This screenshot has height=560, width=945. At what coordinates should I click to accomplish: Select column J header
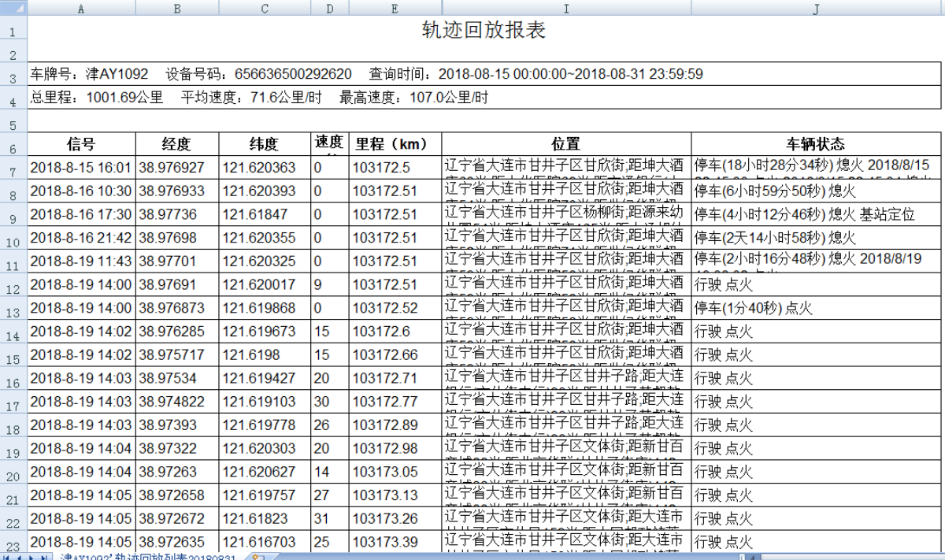pyautogui.click(x=817, y=9)
